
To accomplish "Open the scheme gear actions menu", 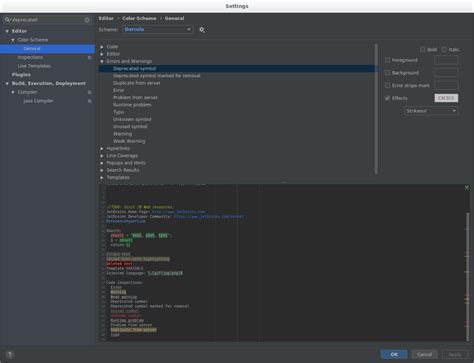I will pyautogui.click(x=202, y=30).
